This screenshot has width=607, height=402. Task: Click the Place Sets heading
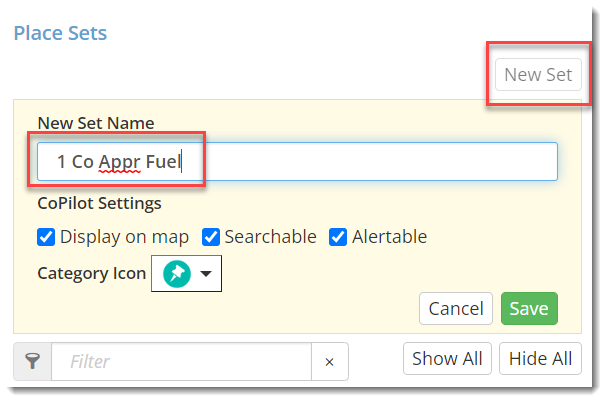pos(60,33)
